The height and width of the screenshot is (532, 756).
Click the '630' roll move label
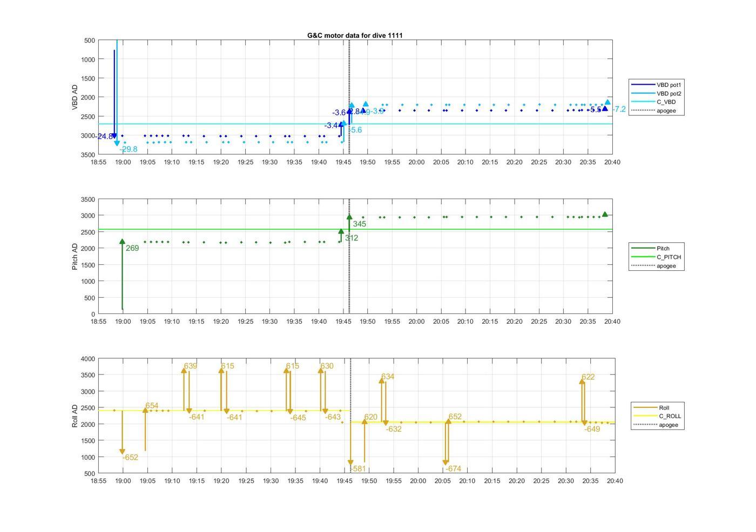(327, 366)
